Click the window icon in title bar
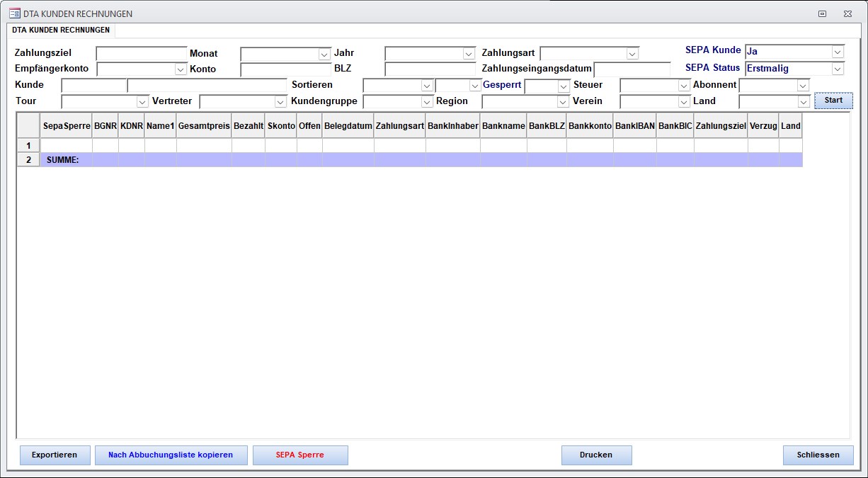This screenshot has width=868, height=478. [x=14, y=13]
